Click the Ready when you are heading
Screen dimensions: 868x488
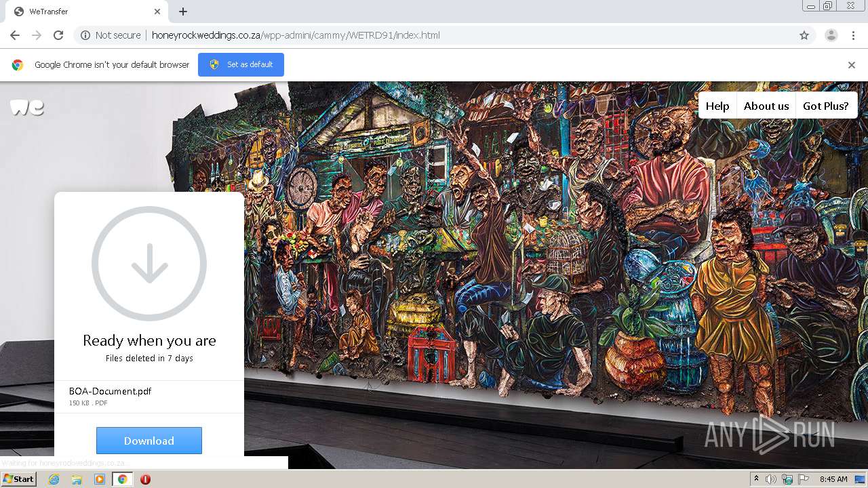(x=149, y=340)
